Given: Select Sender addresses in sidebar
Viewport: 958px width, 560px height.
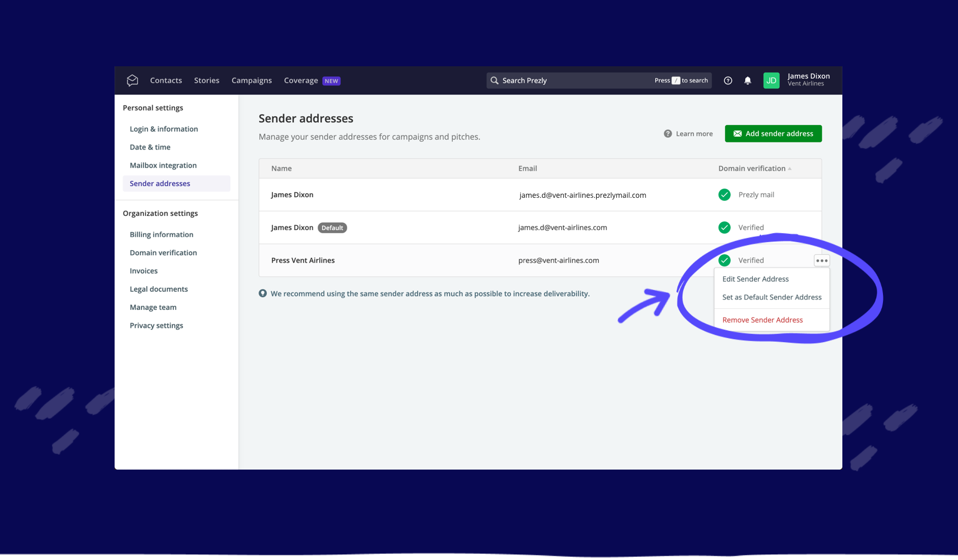Looking at the screenshot, I should (x=176, y=183).
